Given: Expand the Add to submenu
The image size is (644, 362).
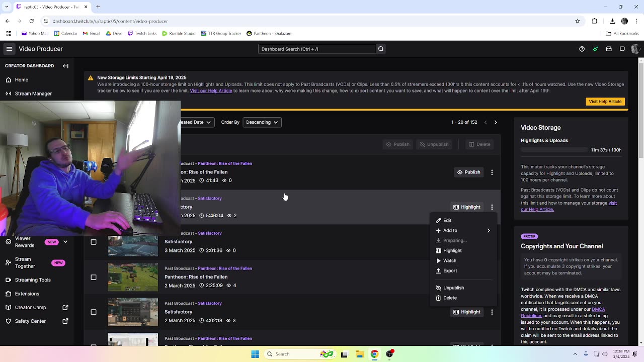Looking at the screenshot, I should [463, 230].
